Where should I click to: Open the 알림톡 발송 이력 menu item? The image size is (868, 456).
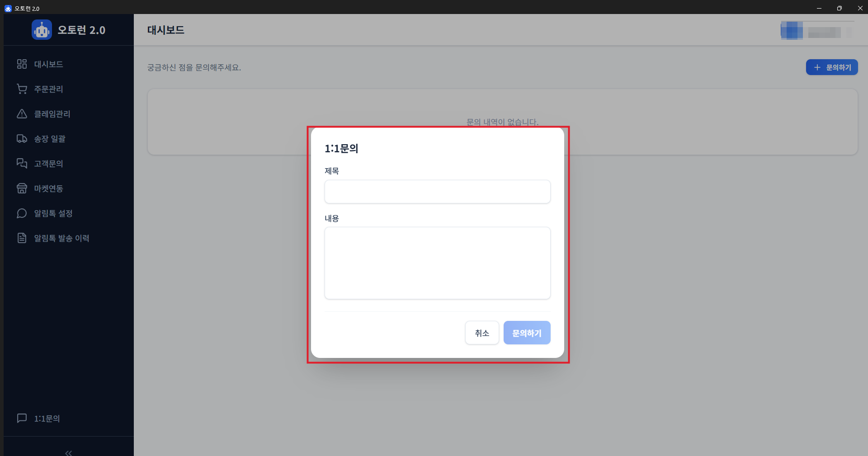coord(69,238)
